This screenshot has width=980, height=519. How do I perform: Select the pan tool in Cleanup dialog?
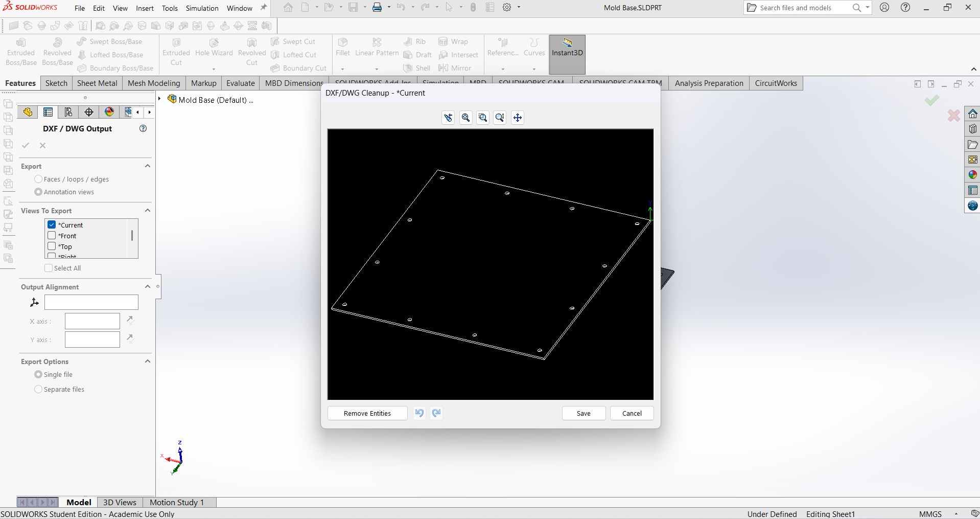click(518, 118)
